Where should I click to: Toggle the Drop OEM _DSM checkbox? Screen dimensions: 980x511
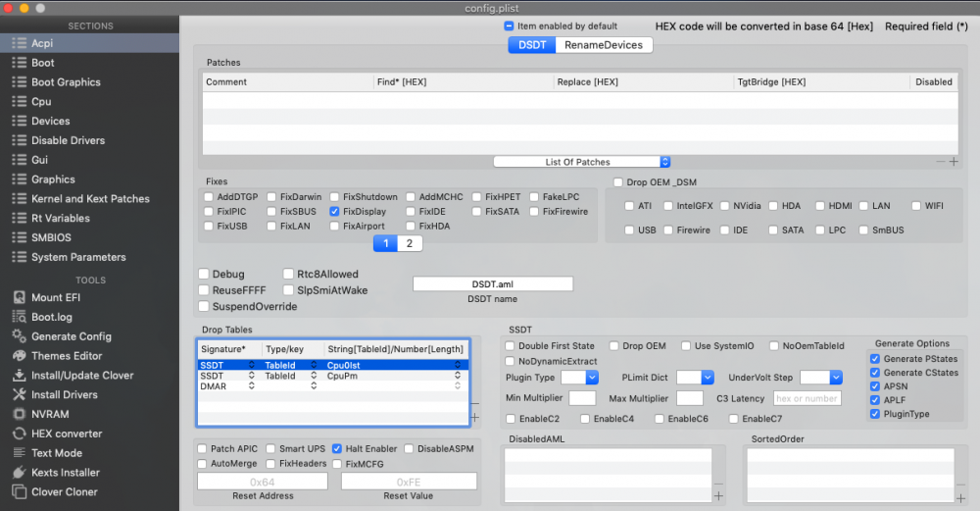click(x=618, y=182)
